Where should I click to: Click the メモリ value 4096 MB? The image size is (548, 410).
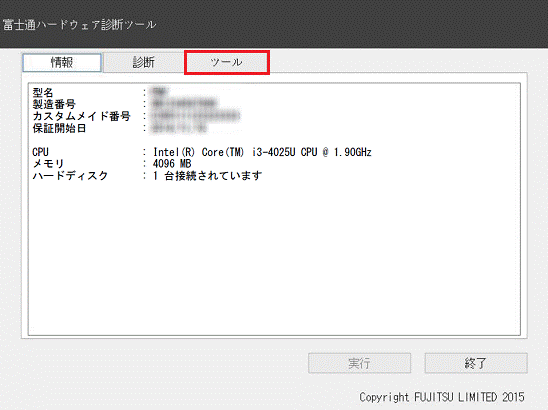pos(172,164)
